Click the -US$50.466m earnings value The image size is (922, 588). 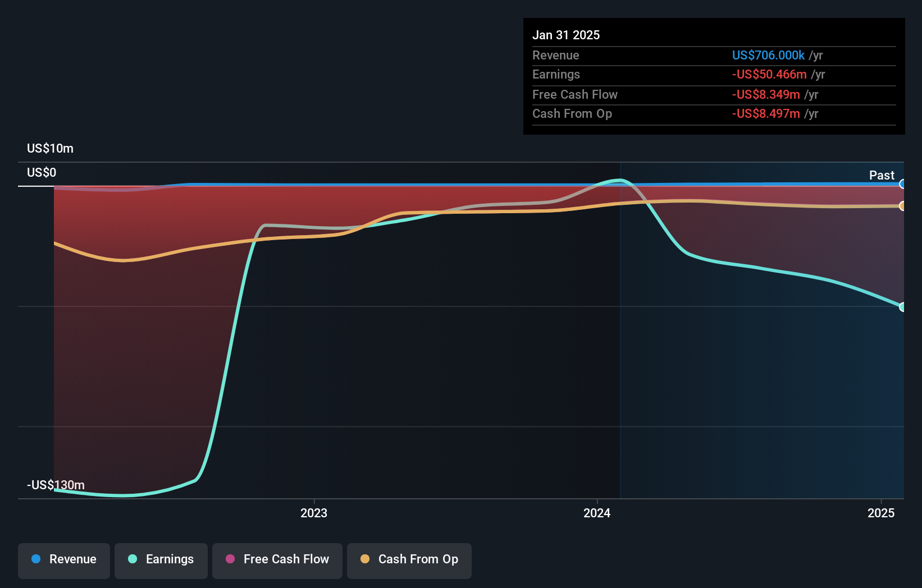[769, 75]
